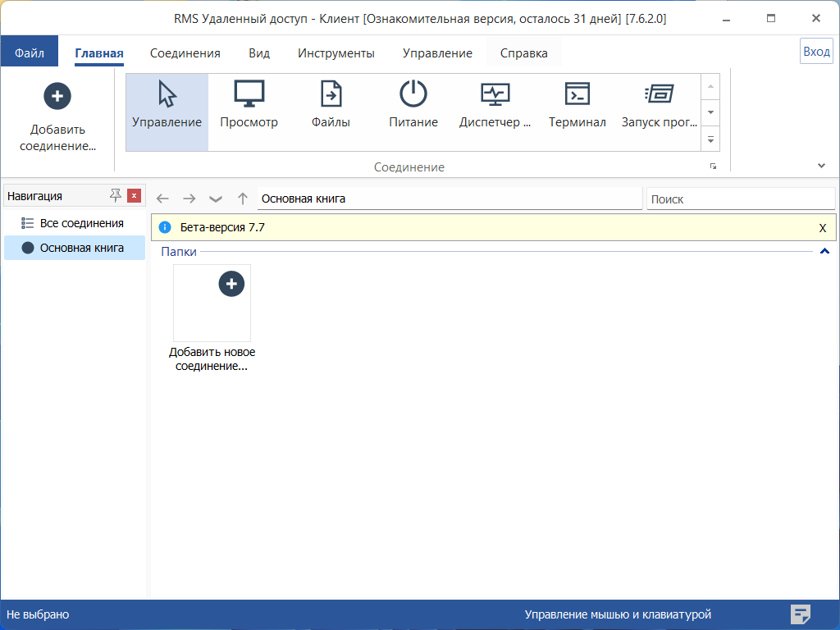Select Все соединения in navigation tree
This screenshot has height=630, width=840.
click(x=81, y=223)
